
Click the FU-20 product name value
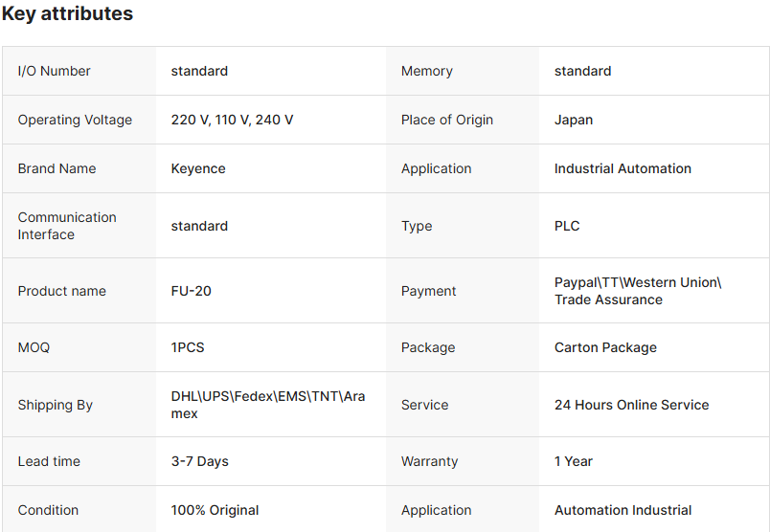(x=192, y=291)
